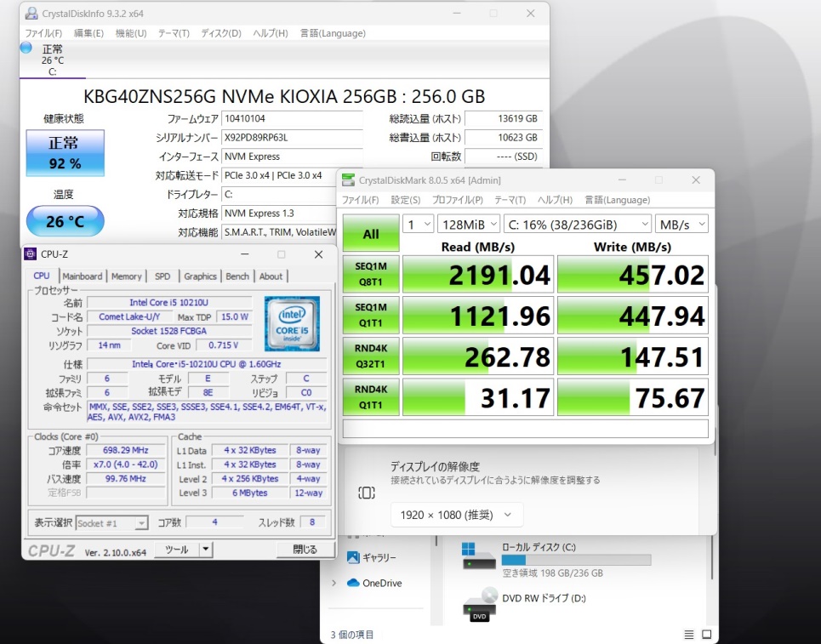Click the SEQ1M Q8T1 read result 2191.04
This screenshot has height=644, width=821.
point(478,274)
